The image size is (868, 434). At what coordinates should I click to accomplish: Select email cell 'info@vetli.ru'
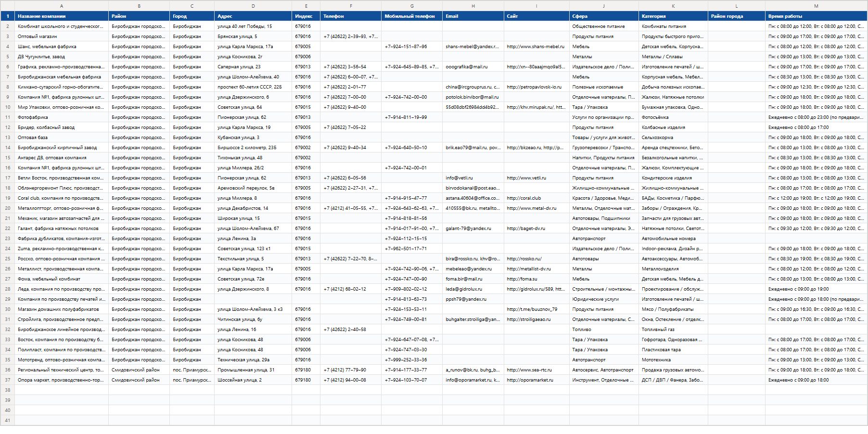pos(473,178)
